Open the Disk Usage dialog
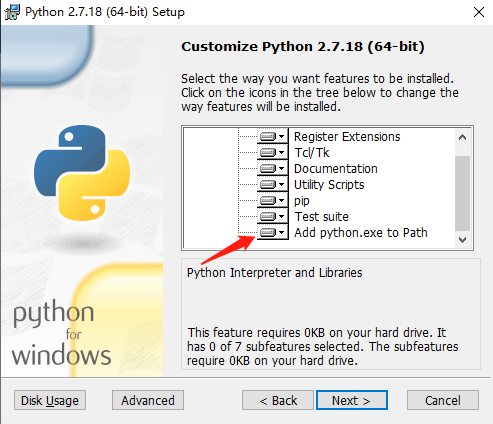Viewport: 493px width, 424px height. pos(50,400)
